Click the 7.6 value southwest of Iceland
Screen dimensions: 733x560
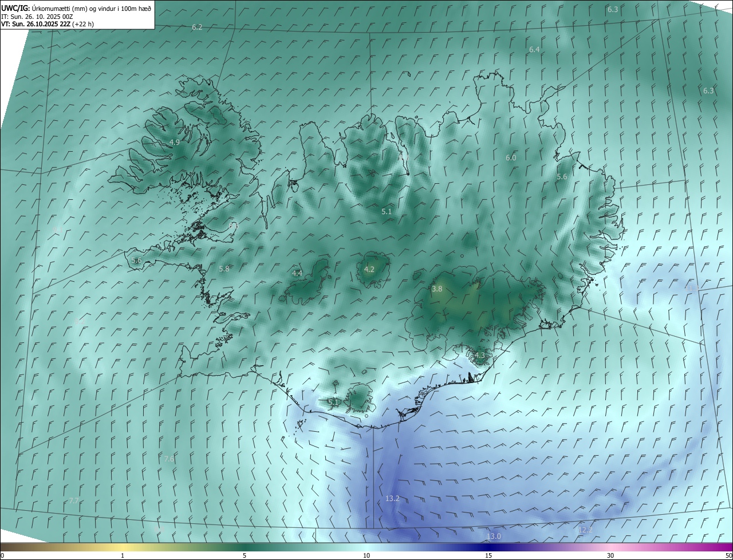(x=169, y=459)
